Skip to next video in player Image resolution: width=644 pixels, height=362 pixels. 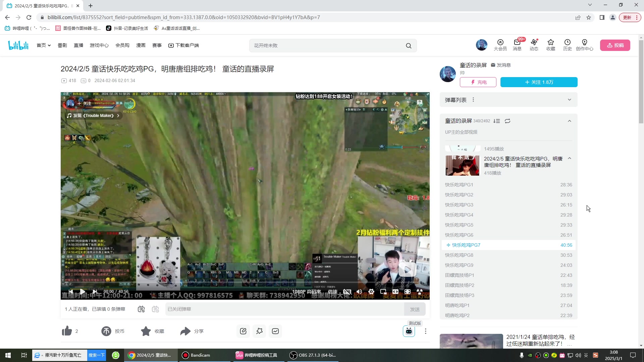point(95,292)
